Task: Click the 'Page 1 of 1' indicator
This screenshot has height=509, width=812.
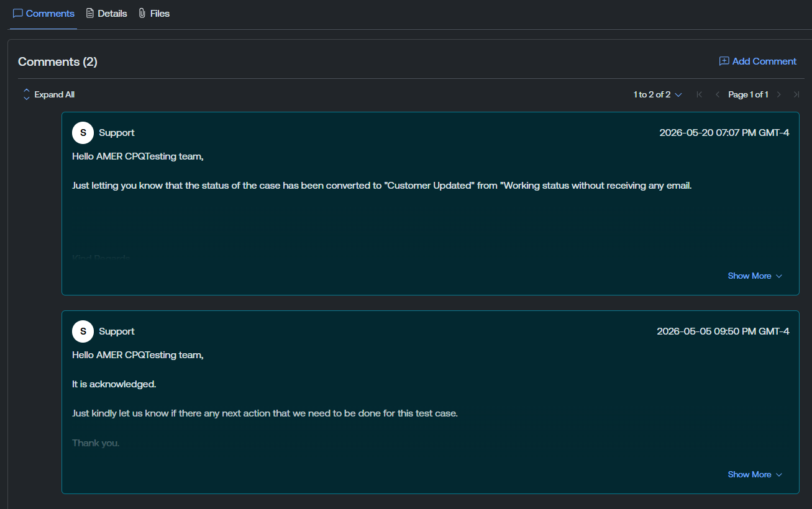Action: click(748, 94)
